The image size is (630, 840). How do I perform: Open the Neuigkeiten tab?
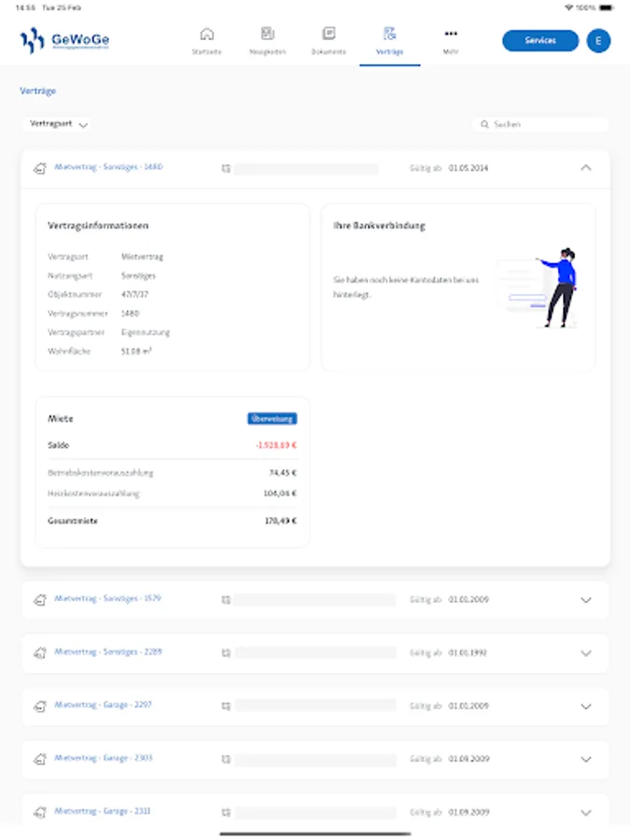coord(267,41)
